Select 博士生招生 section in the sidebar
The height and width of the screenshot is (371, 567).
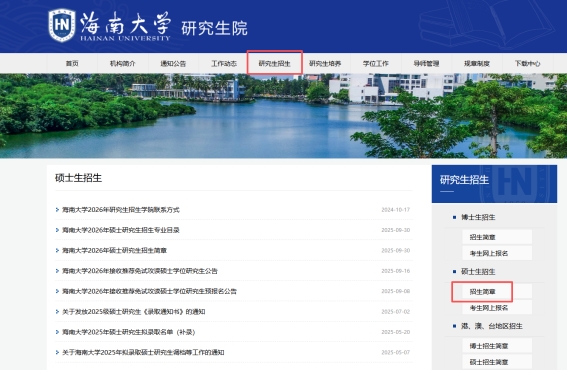tap(478, 217)
